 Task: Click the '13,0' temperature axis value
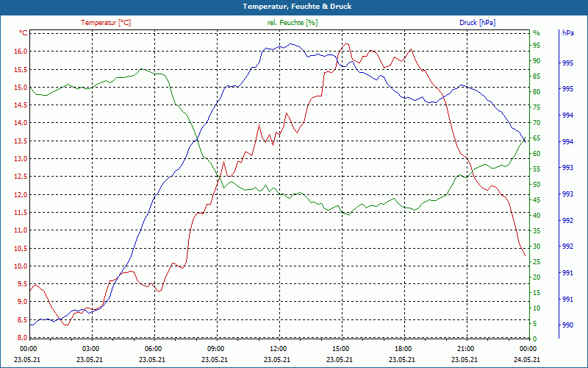click(x=21, y=159)
